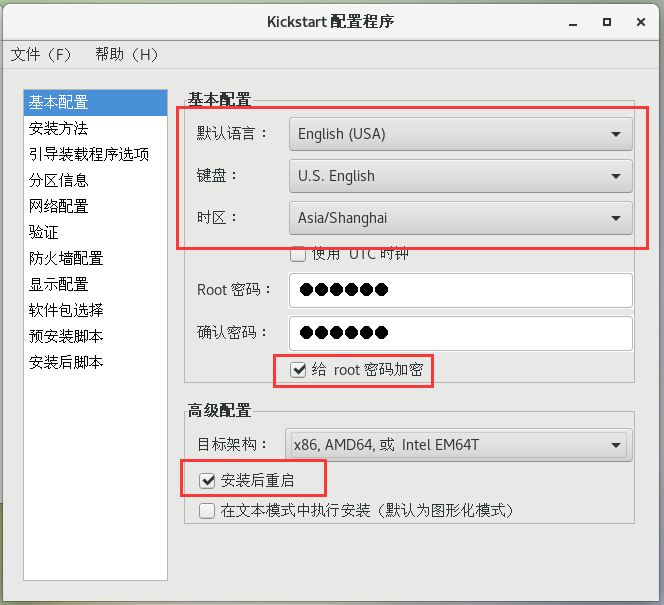Click the Root 密码 input field
Viewport: 664px width, 605px height.
[461, 290]
